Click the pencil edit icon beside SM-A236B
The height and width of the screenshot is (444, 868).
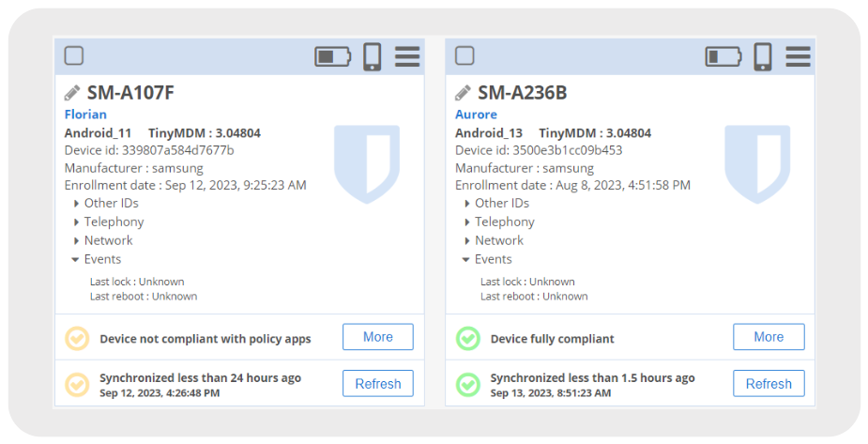[x=463, y=93]
